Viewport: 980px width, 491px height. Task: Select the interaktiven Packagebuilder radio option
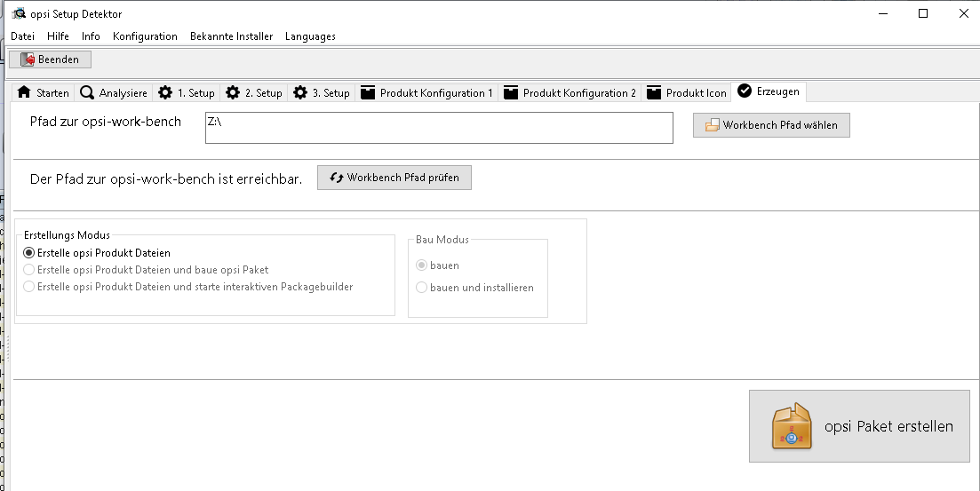pyautogui.click(x=29, y=287)
